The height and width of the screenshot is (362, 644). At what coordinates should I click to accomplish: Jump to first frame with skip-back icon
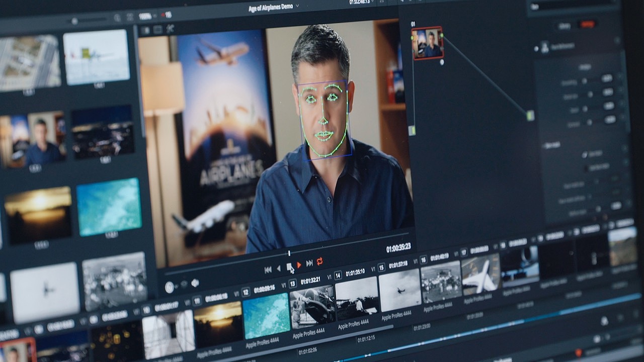268,270
